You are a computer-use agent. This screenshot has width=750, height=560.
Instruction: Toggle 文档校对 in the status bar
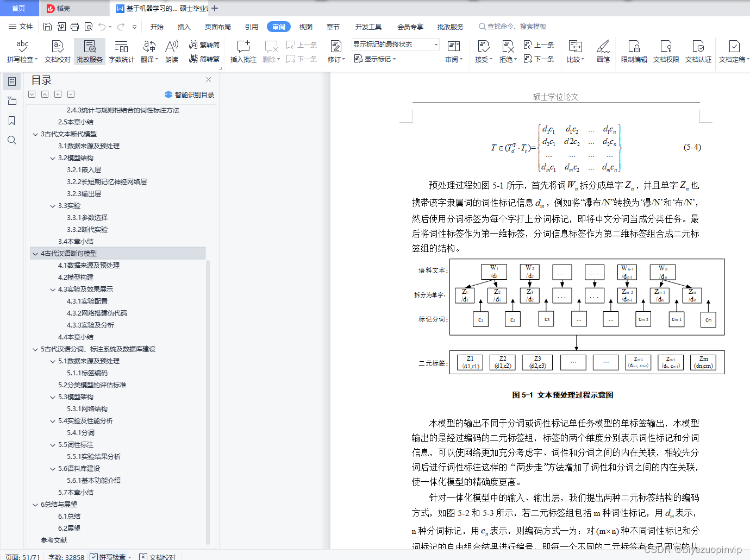tap(158, 557)
